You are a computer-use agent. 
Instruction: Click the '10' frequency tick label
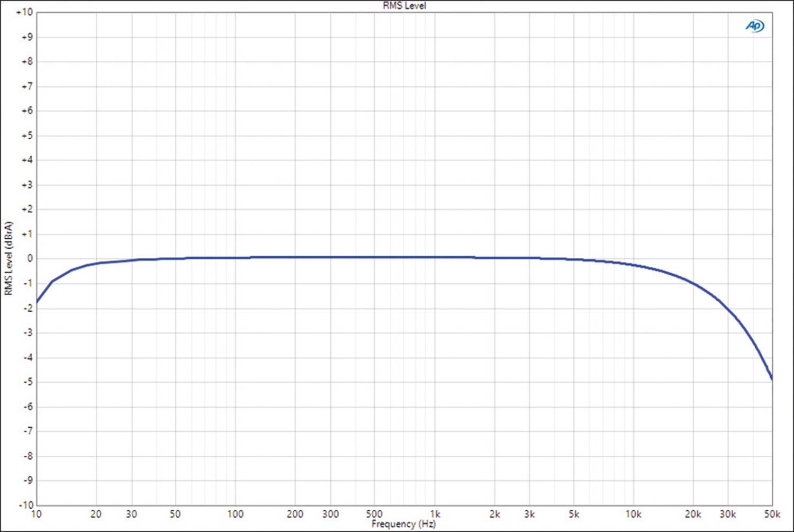point(36,514)
